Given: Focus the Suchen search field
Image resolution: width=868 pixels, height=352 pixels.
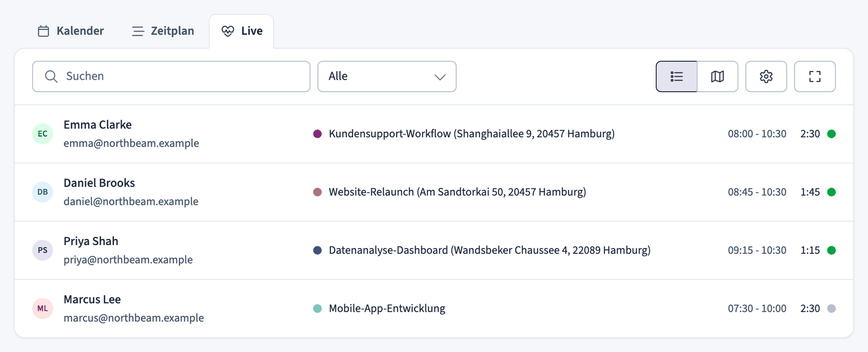Looking at the screenshot, I should [171, 76].
